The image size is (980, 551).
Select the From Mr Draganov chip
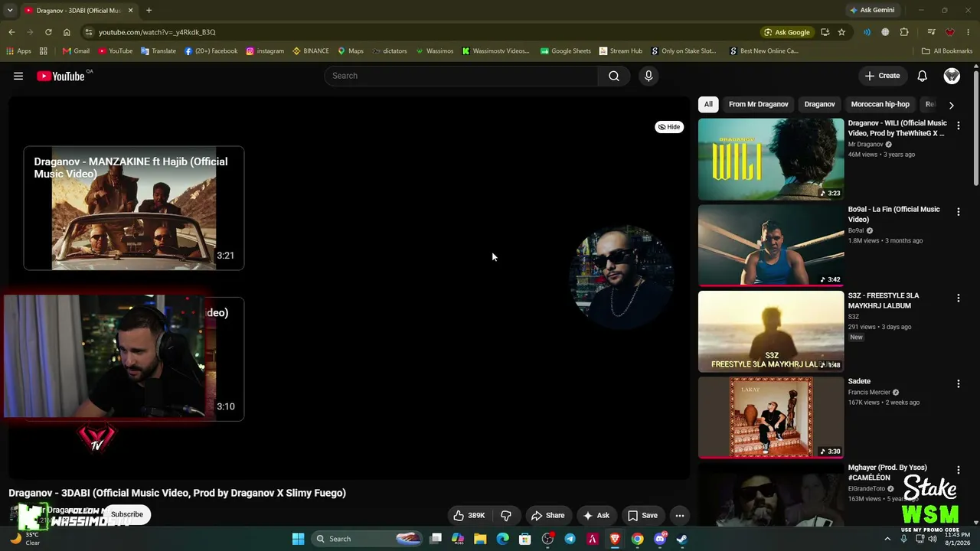pyautogui.click(x=759, y=104)
